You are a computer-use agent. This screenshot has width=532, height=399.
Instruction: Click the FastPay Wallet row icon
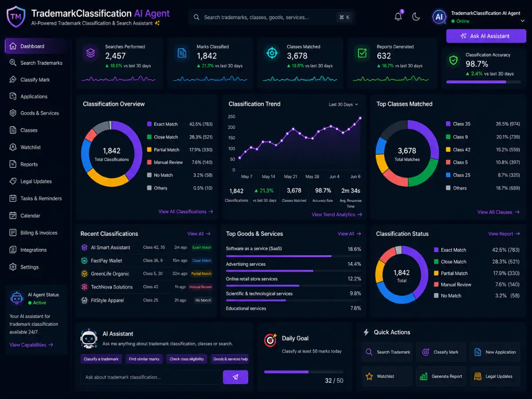[x=84, y=261]
